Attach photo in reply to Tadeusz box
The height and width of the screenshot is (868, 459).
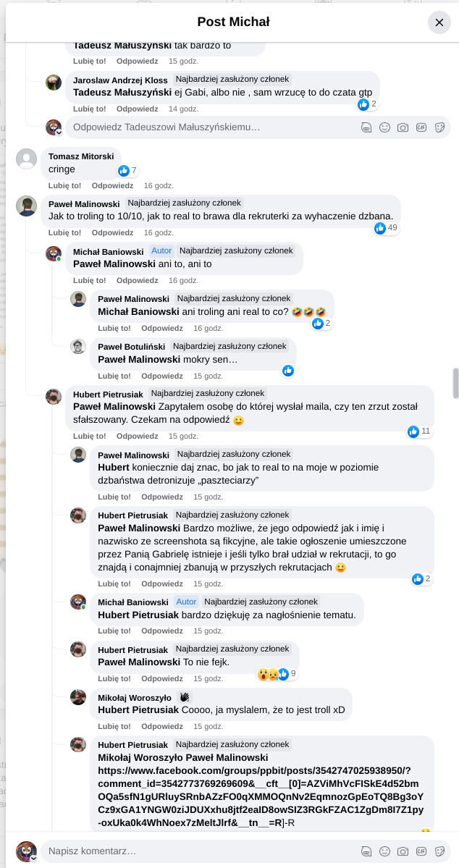pyautogui.click(x=403, y=127)
